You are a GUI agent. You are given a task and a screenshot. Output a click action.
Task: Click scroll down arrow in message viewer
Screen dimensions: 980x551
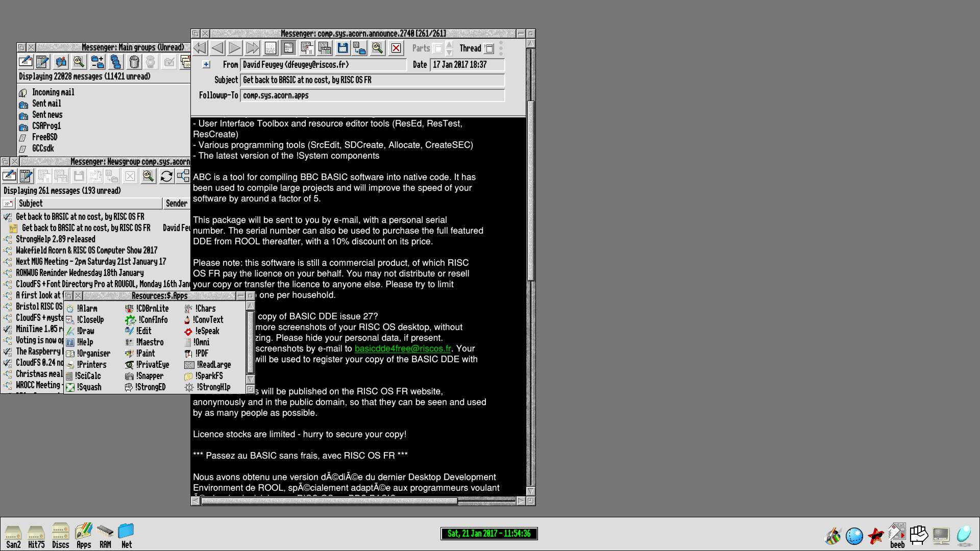click(x=530, y=492)
